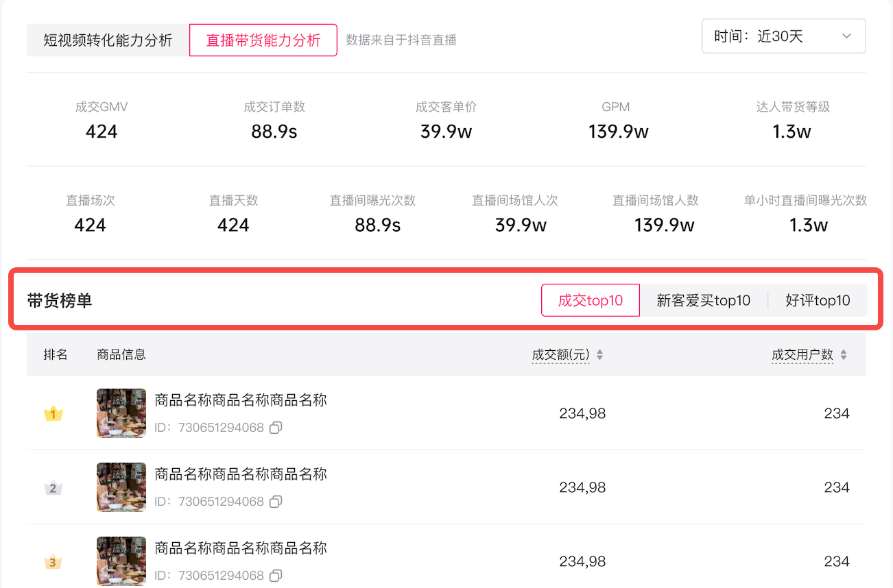Select the 成交top10 ranking option
Viewport: 893px width, 588px height.
coord(591,300)
